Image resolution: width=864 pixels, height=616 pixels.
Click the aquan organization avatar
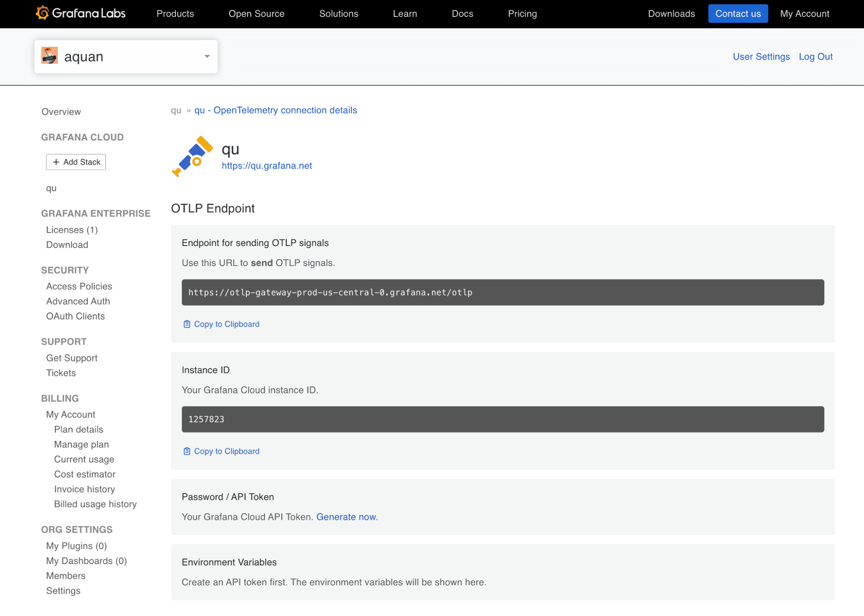click(x=49, y=56)
